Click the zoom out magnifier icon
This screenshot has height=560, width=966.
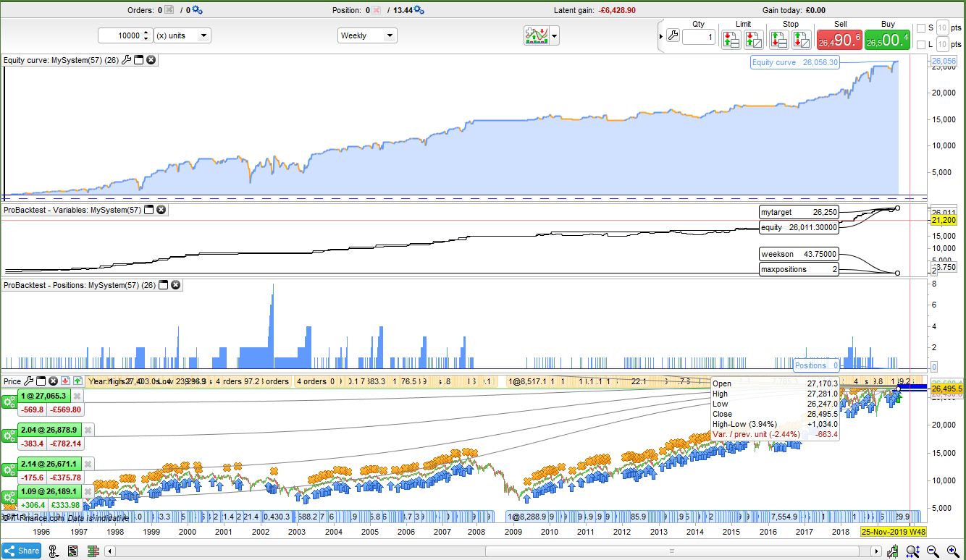pos(933,551)
